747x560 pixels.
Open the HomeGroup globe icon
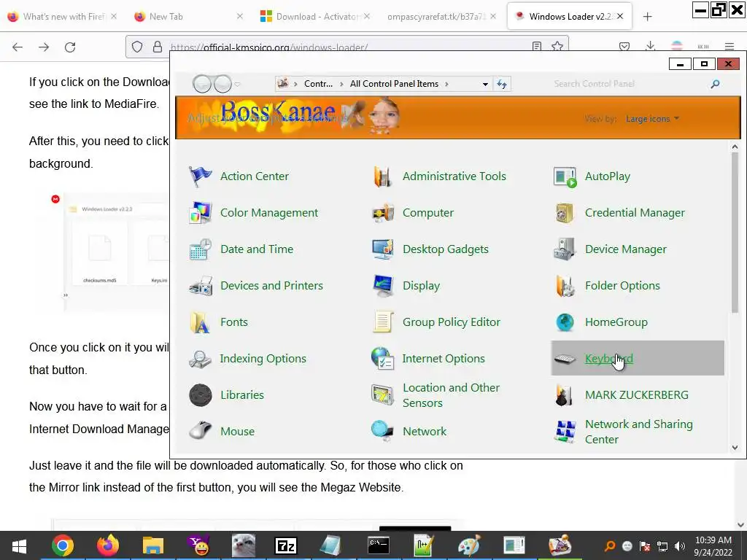coord(565,322)
